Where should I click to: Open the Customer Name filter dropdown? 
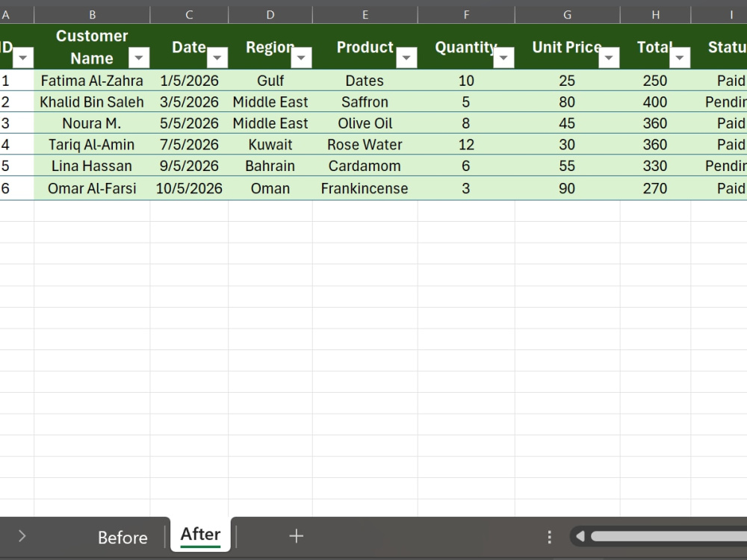(139, 57)
